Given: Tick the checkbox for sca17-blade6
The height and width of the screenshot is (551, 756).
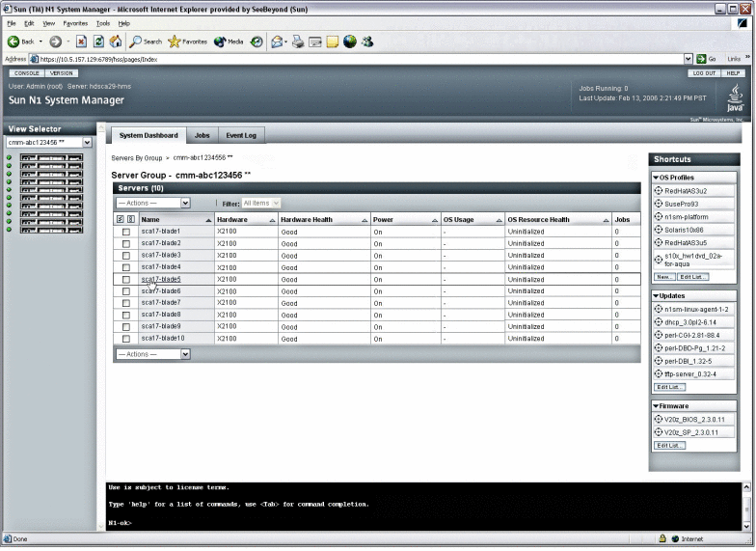Looking at the screenshot, I should point(126,291).
